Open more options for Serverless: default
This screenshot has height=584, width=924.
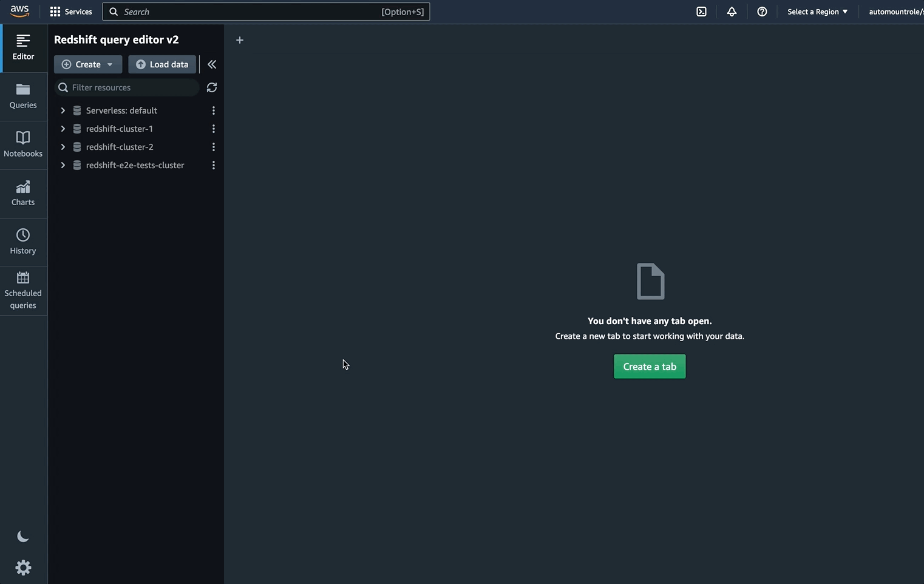(x=213, y=110)
